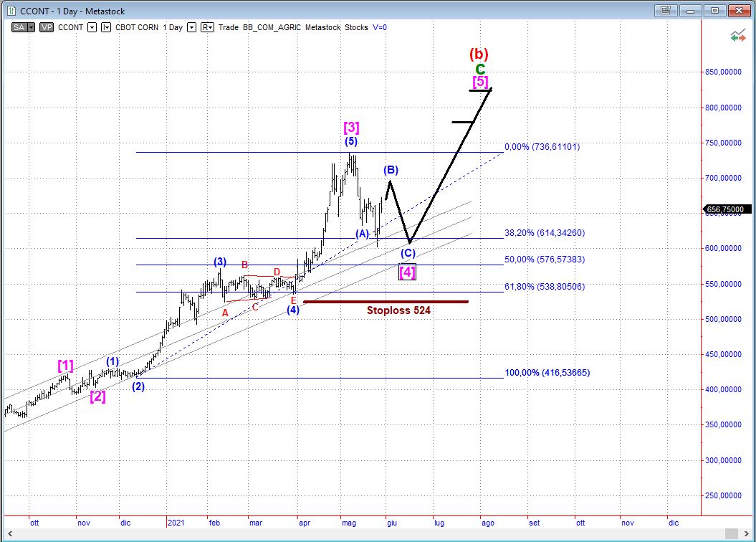Click the Stoploss 524 text label

(x=398, y=310)
